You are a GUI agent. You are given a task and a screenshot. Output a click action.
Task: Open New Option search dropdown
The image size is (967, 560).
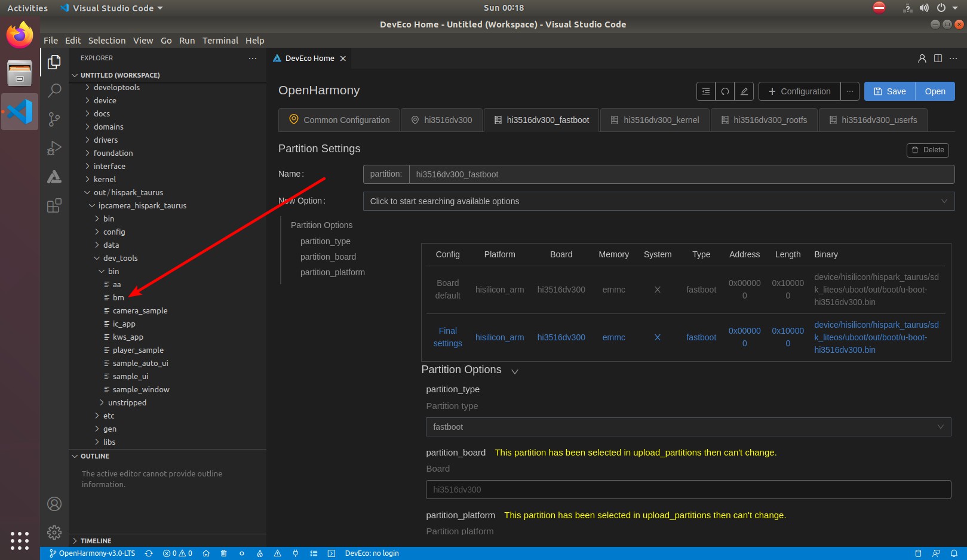click(658, 201)
